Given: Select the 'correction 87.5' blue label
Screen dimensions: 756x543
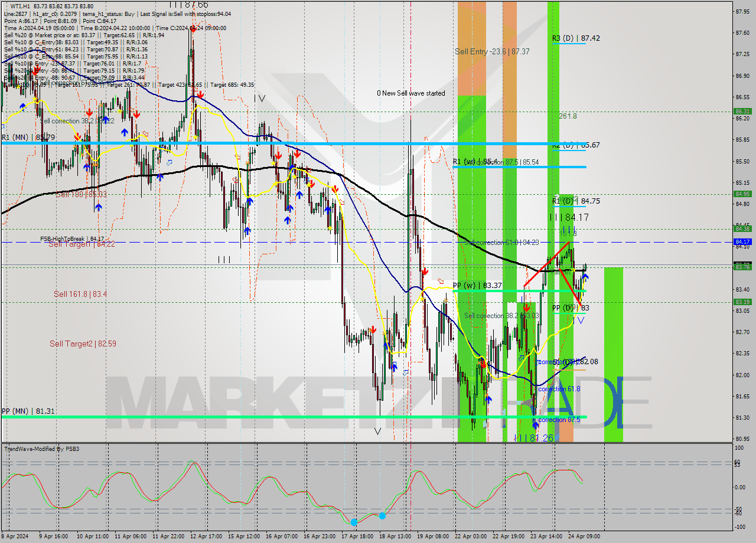Looking at the screenshot, I should tap(559, 420).
